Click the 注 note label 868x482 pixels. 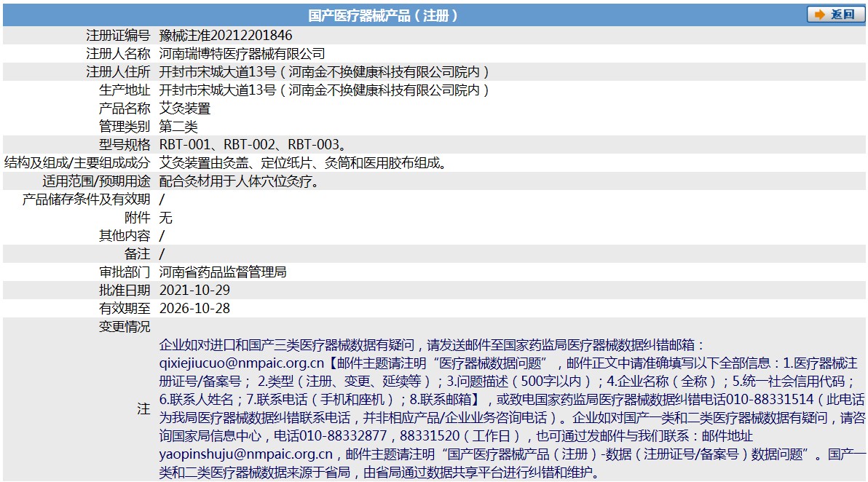pyautogui.click(x=144, y=409)
